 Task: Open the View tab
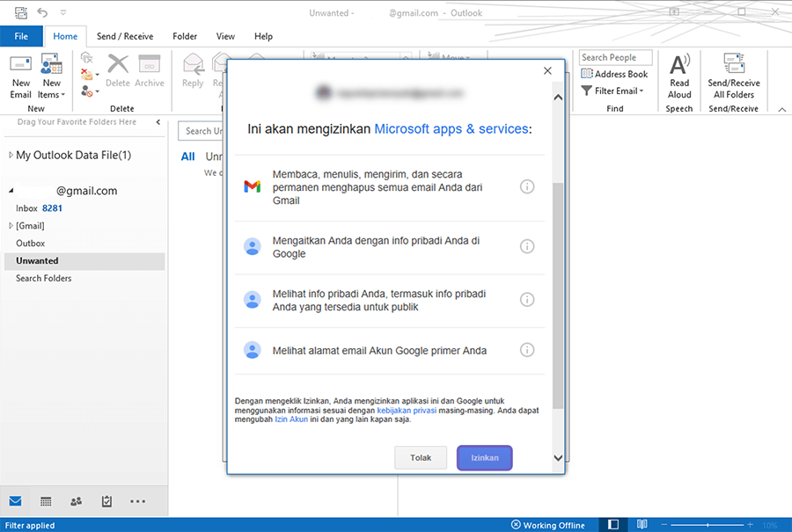click(x=225, y=36)
